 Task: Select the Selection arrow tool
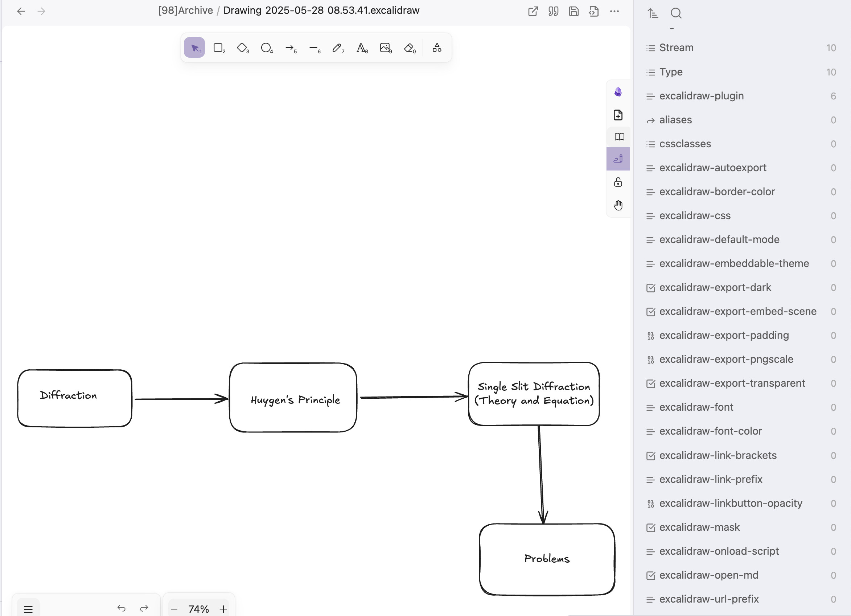coord(194,48)
